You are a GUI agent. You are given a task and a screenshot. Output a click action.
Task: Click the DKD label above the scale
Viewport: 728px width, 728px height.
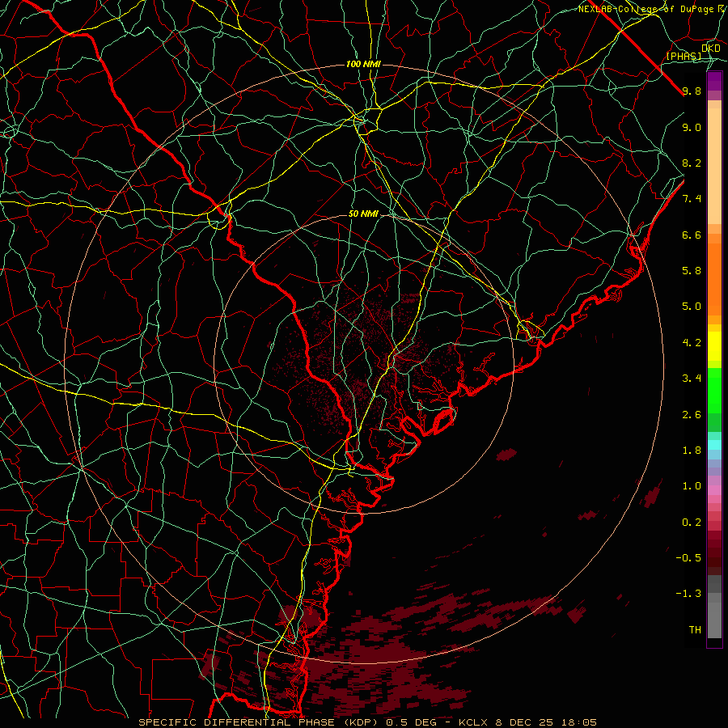pyautogui.click(x=711, y=49)
